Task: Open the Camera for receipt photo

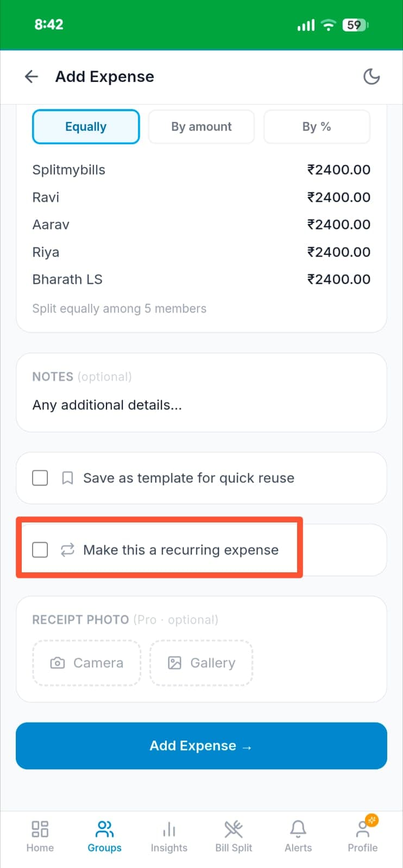Action: [x=86, y=663]
